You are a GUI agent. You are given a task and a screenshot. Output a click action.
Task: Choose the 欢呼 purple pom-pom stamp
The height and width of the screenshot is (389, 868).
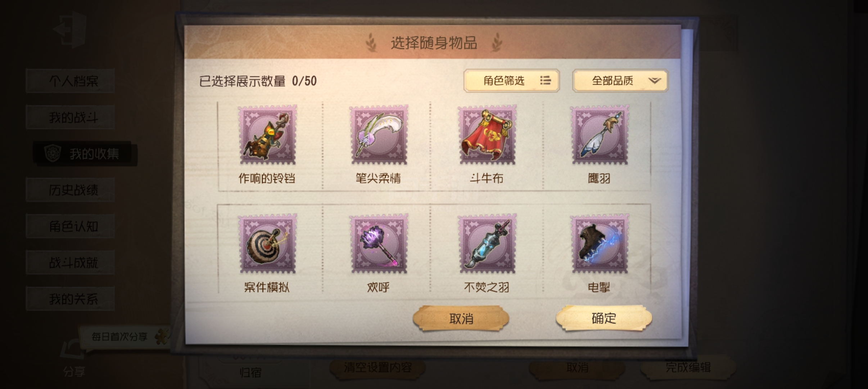tap(379, 243)
